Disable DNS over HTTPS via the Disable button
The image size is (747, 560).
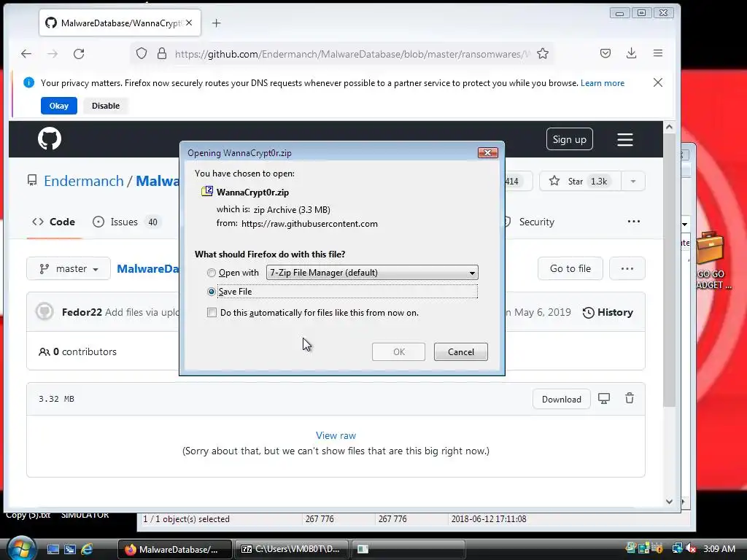pos(106,106)
